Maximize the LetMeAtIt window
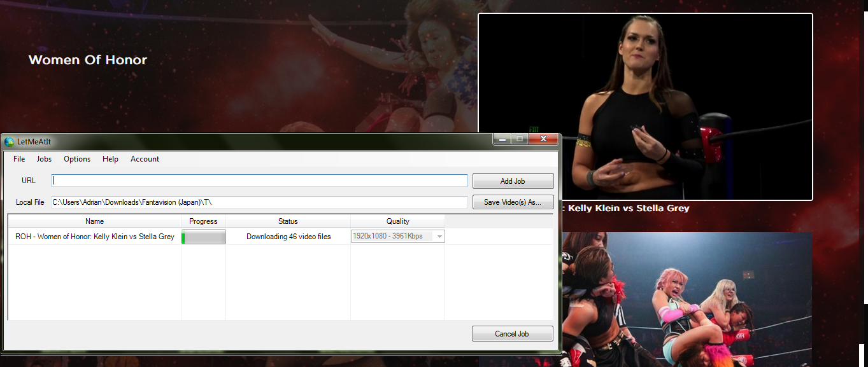 click(x=520, y=139)
